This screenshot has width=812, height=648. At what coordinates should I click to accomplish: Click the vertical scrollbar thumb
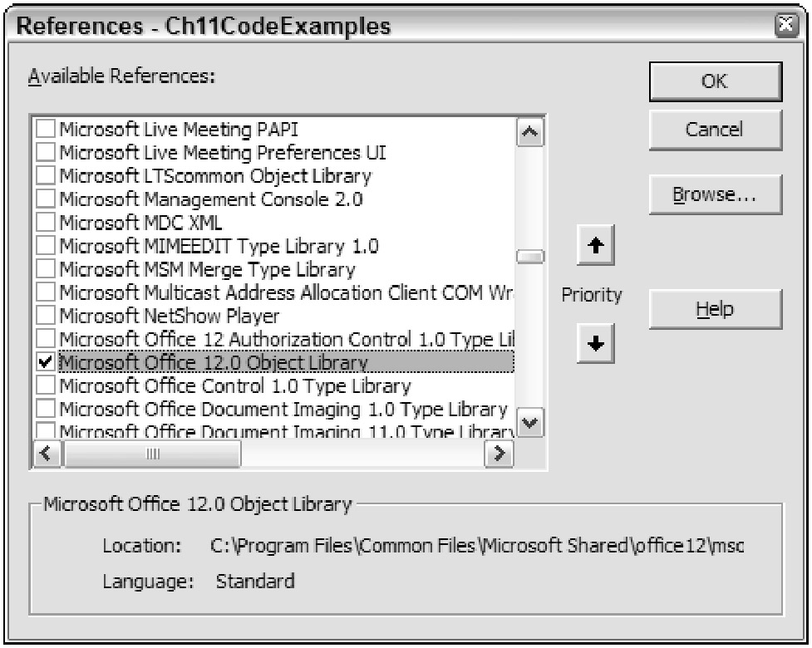coord(530,257)
